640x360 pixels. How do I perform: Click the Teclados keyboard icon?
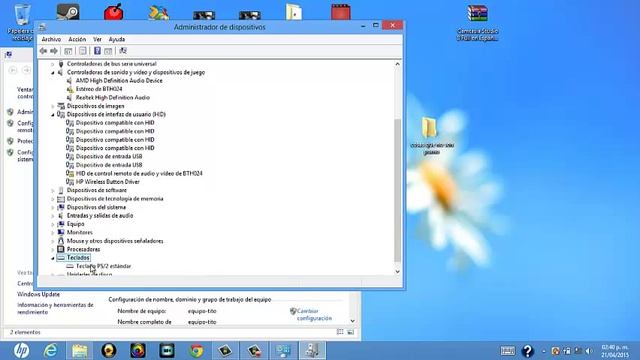pos(61,258)
